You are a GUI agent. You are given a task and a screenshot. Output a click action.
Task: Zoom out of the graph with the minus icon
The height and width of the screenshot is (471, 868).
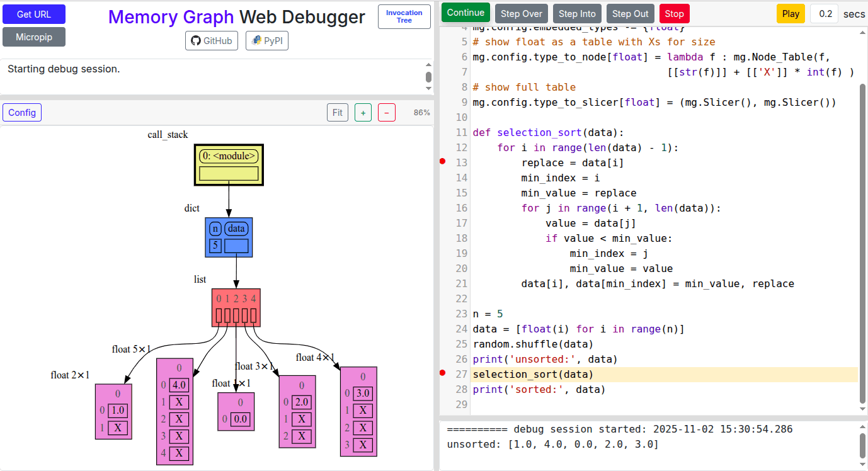point(387,112)
